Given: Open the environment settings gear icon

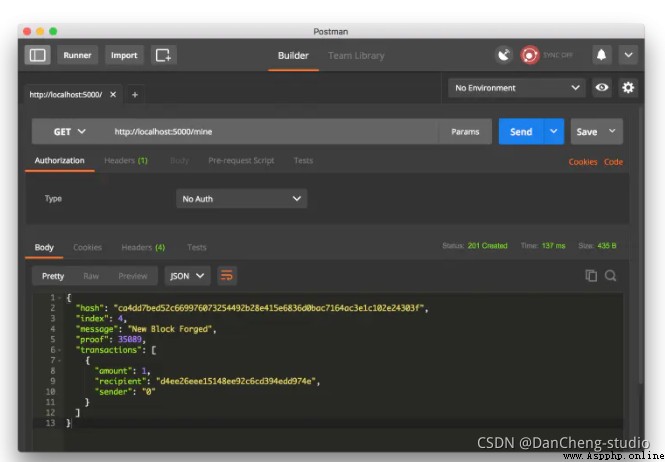Looking at the screenshot, I should [x=628, y=88].
